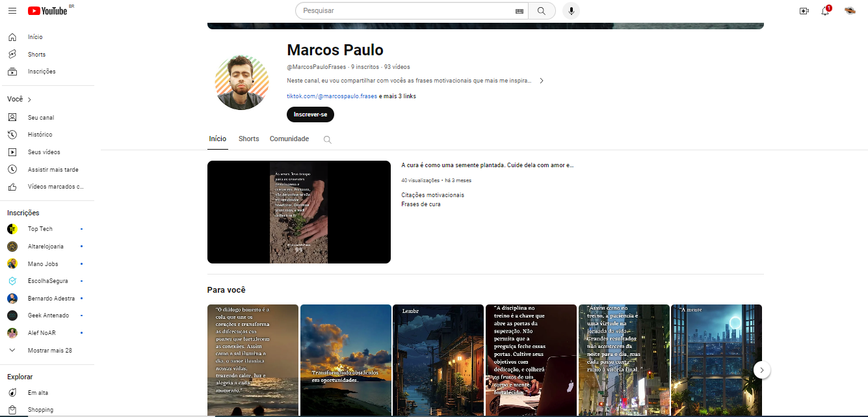The height and width of the screenshot is (417, 868).
Task: Open the tiktok.com/@marcospaulo.frases link
Action: pos(332,96)
